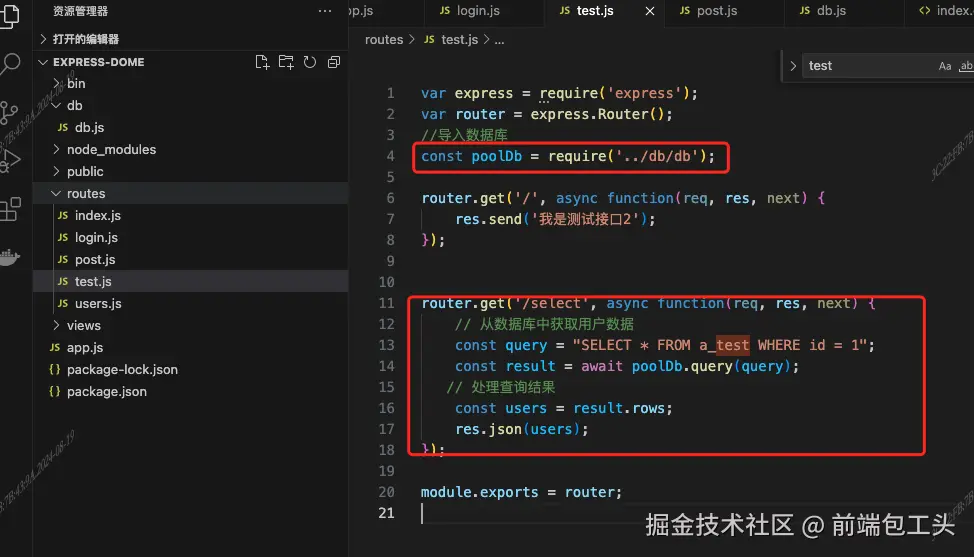974x557 pixels.
Task: Toggle Match Case in find widget
Action: [x=945, y=66]
